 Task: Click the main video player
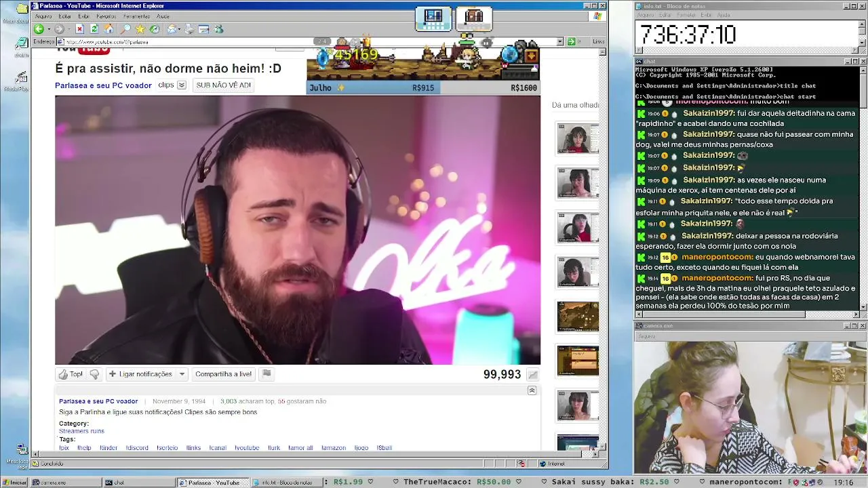(298, 230)
